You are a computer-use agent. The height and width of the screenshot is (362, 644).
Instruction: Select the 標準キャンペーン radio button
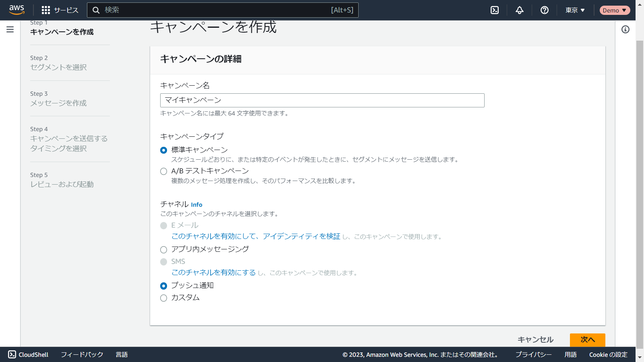pyautogui.click(x=163, y=150)
